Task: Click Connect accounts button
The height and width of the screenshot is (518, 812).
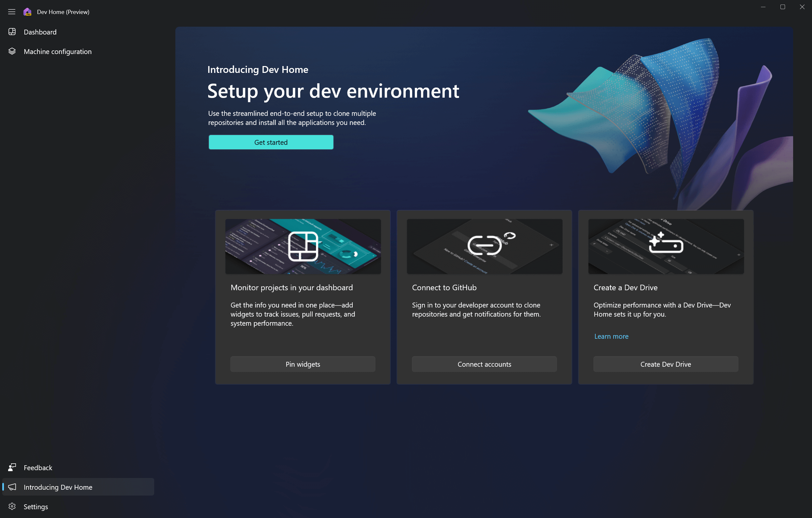Action: 484,363
